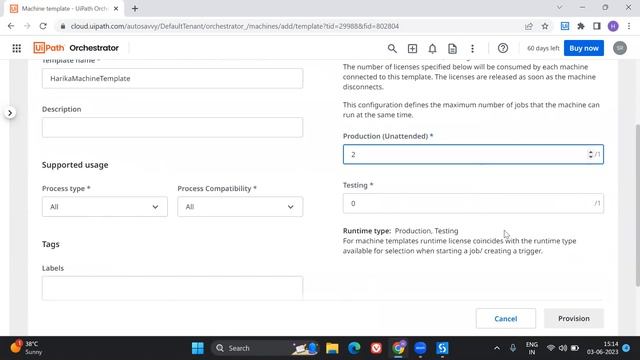Open the UiPath browser extension icon
The width and height of the screenshot is (640, 360).
point(565,26)
